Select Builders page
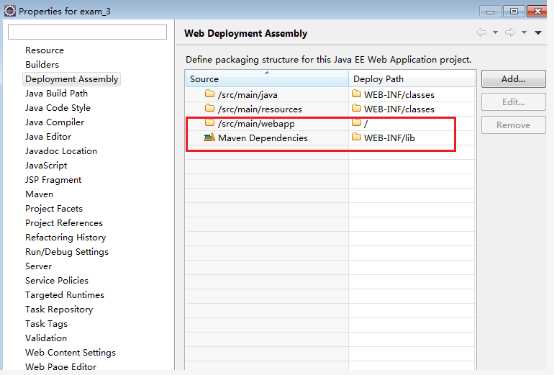Viewport: 554px width, 375px height. click(x=42, y=65)
